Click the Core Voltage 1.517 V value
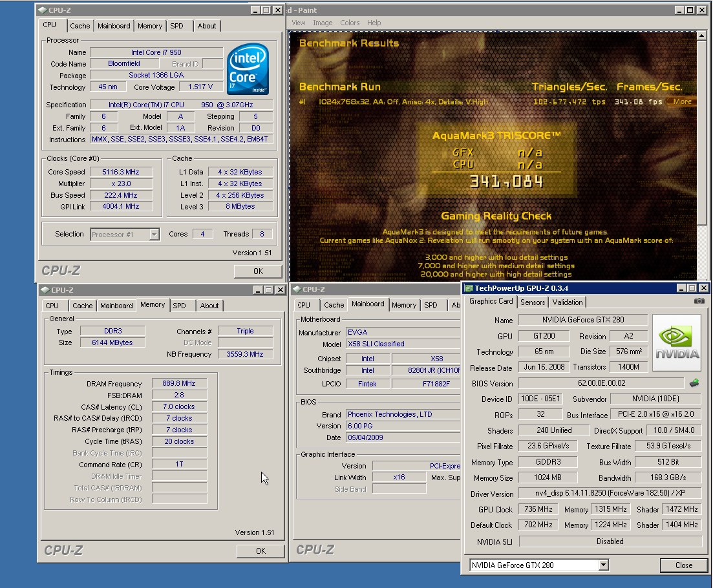This screenshot has height=588, width=713. click(x=200, y=87)
